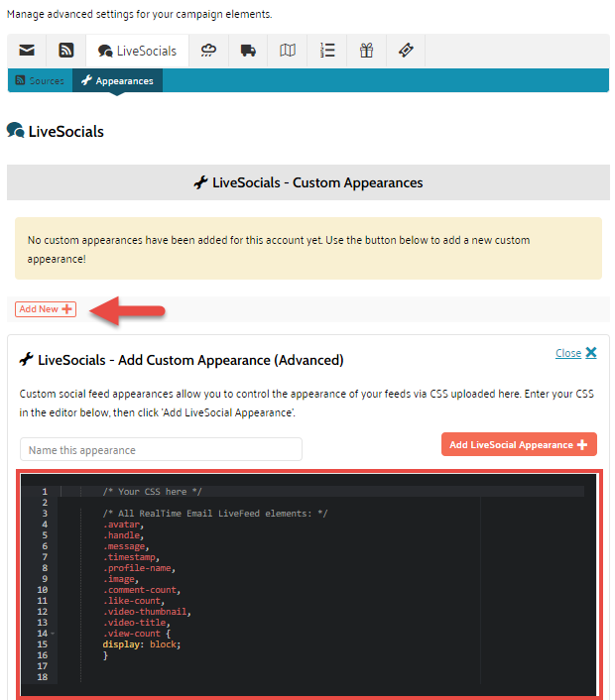Click the .video-thumbnail selector line
The width and height of the screenshot is (615, 700).
click(x=146, y=611)
